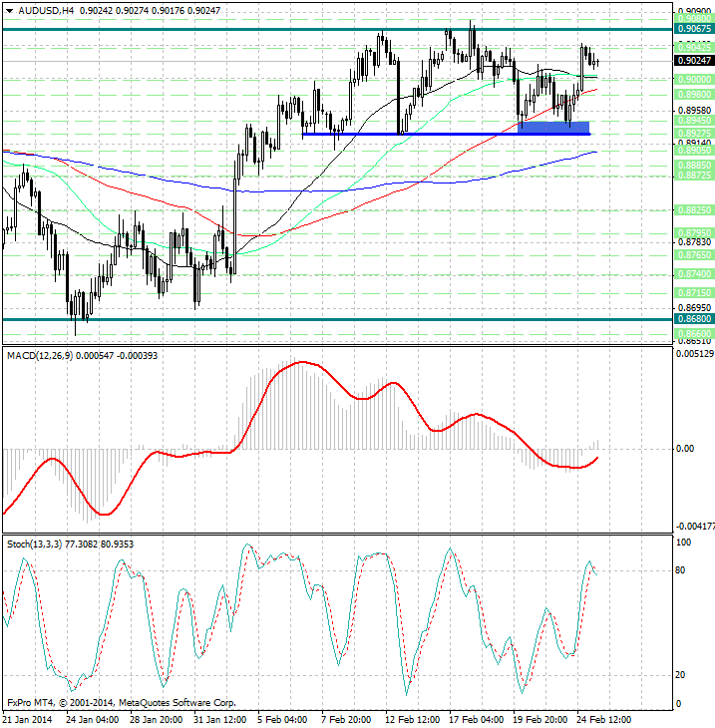The image size is (715, 728).
Task: Select the 0.88250 price level label
Action: coord(694,210)
